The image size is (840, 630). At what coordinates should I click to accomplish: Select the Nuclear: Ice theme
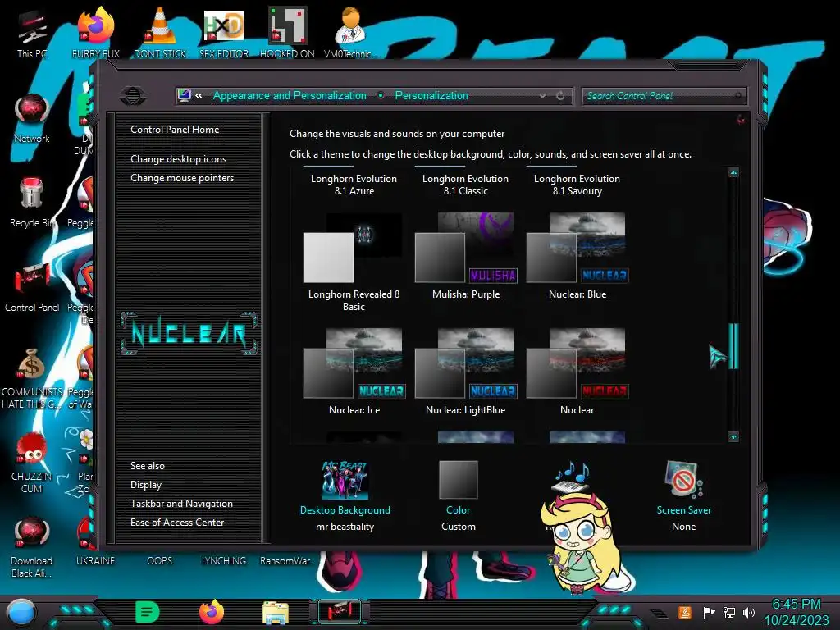(x=354, y=372)
